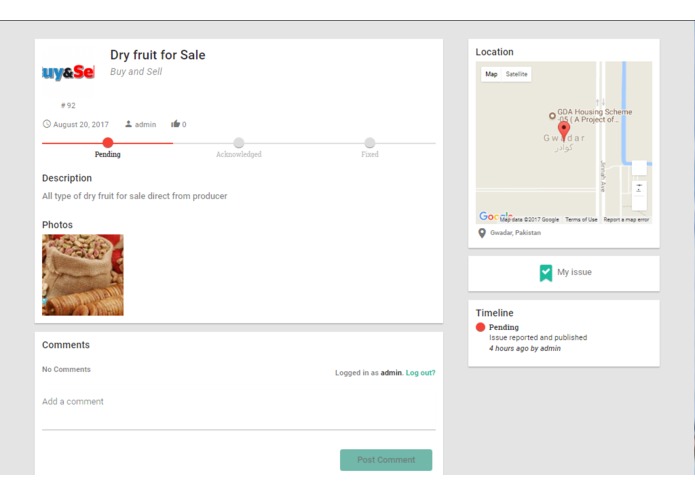695x494 pixels.
Task: Click the location marker icon beside Gwadar, Pakistan
Action: click(x=482, y=233)
